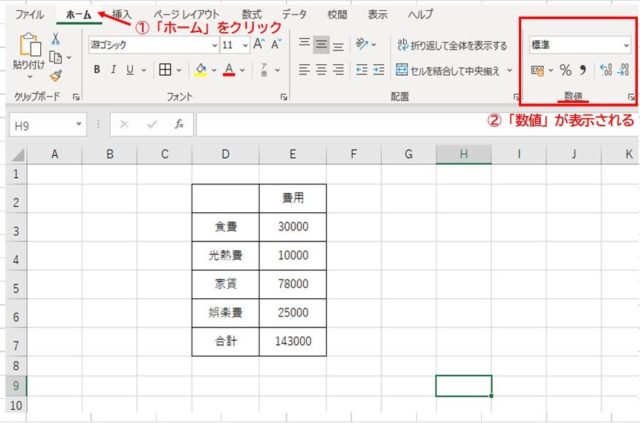640x423 pixels.
Task: Apply yellow fill color bucket
Action: (200, 70)
